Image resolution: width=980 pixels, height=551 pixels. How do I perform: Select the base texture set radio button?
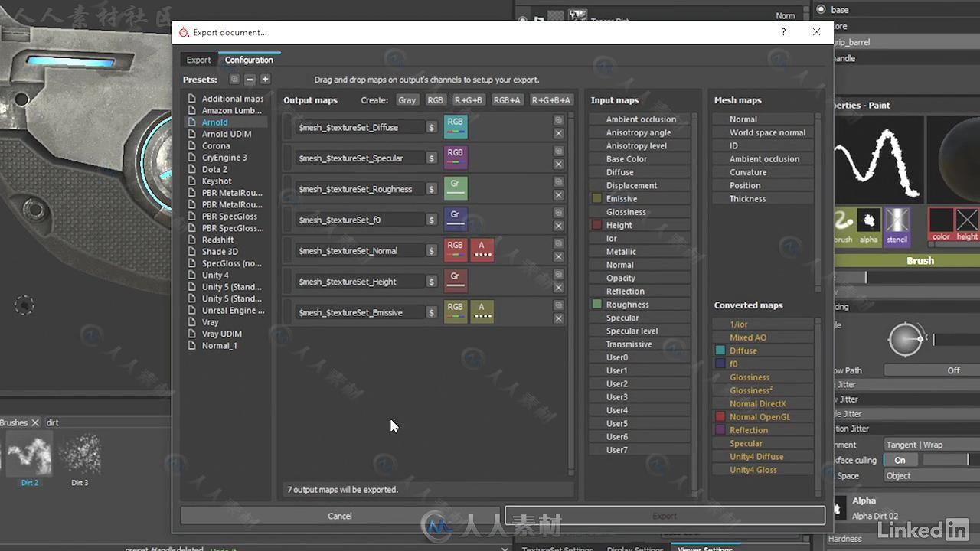pos(821,9)
